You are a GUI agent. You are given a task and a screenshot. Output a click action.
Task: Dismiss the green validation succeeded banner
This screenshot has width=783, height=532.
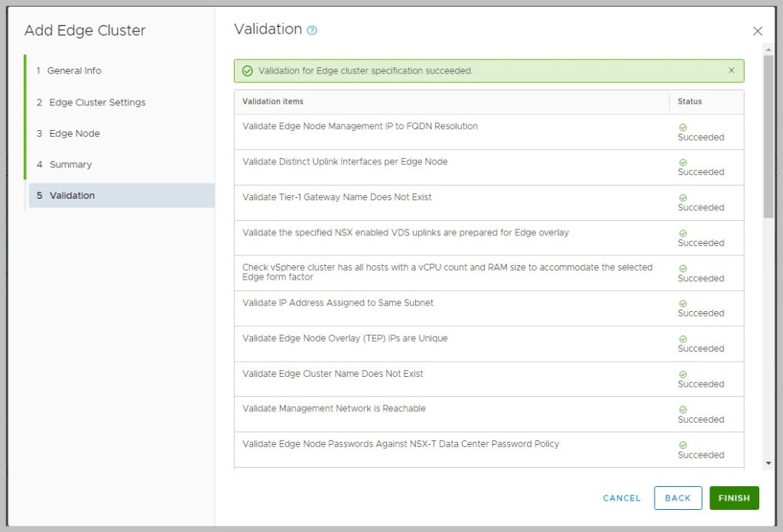[x=731, y=70]
